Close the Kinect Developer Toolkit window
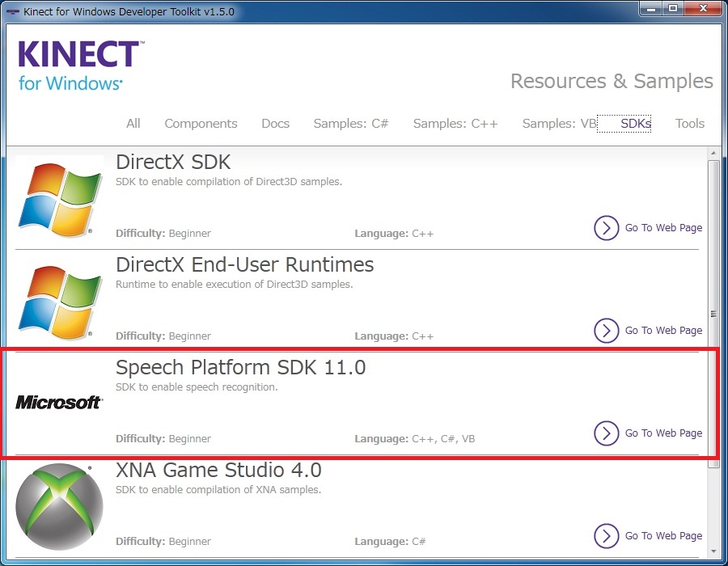This screenshot has width=728, height=566. point(704,8)
